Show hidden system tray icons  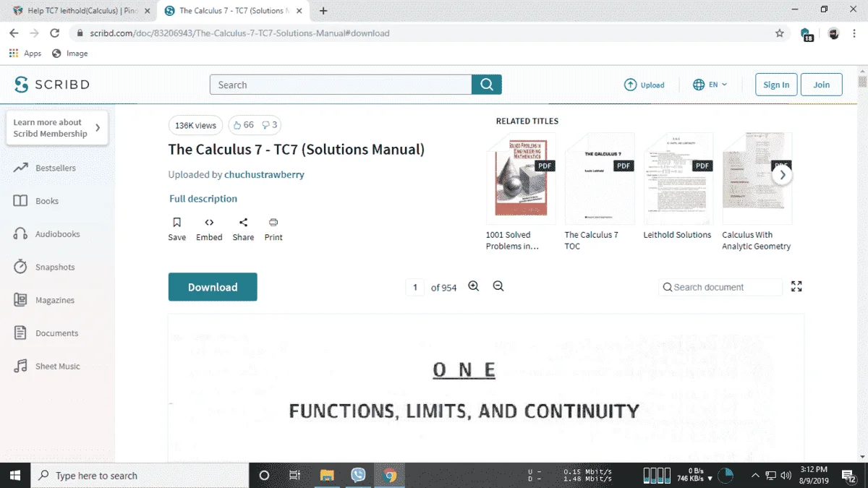[755, 476]
